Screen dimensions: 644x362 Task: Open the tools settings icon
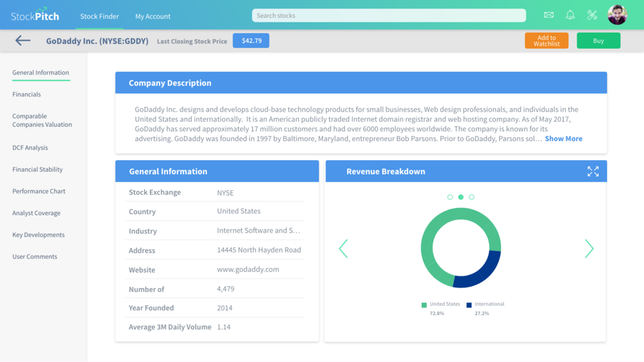click(x=592, y=15)
